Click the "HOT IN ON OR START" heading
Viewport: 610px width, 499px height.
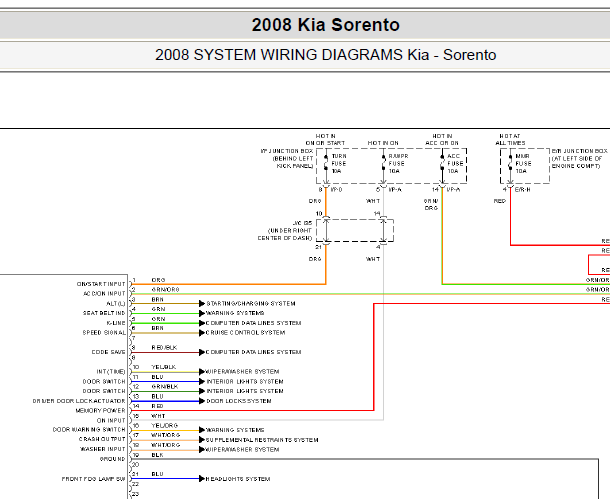click(x=325, y=140)
